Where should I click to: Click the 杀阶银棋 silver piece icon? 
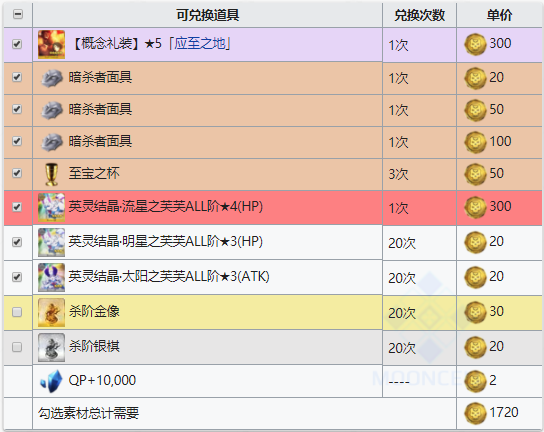point(51,347)
